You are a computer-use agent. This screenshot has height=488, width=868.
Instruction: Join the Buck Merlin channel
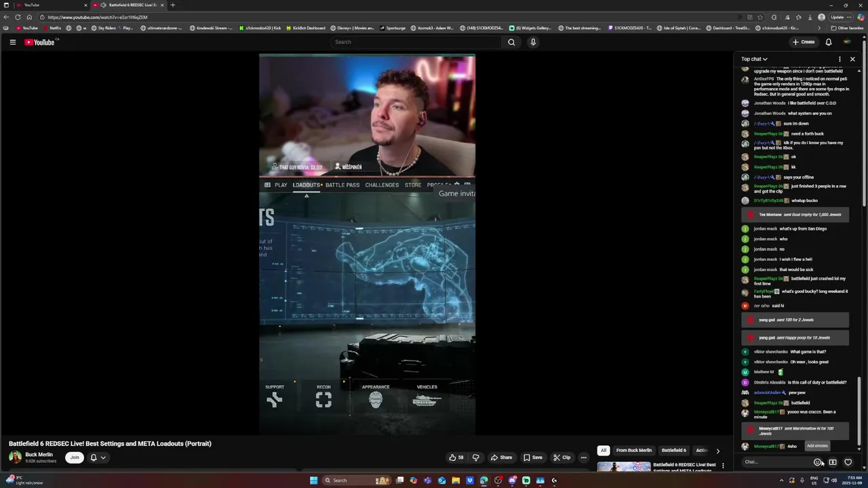pyautogui.click(x=75, y=457)
